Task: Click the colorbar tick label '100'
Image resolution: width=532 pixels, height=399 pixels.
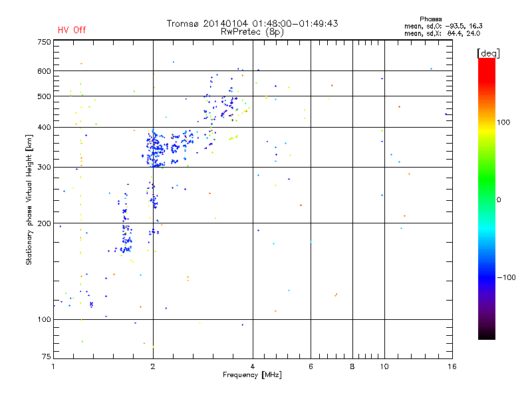Action: click(x=503, y=122)
